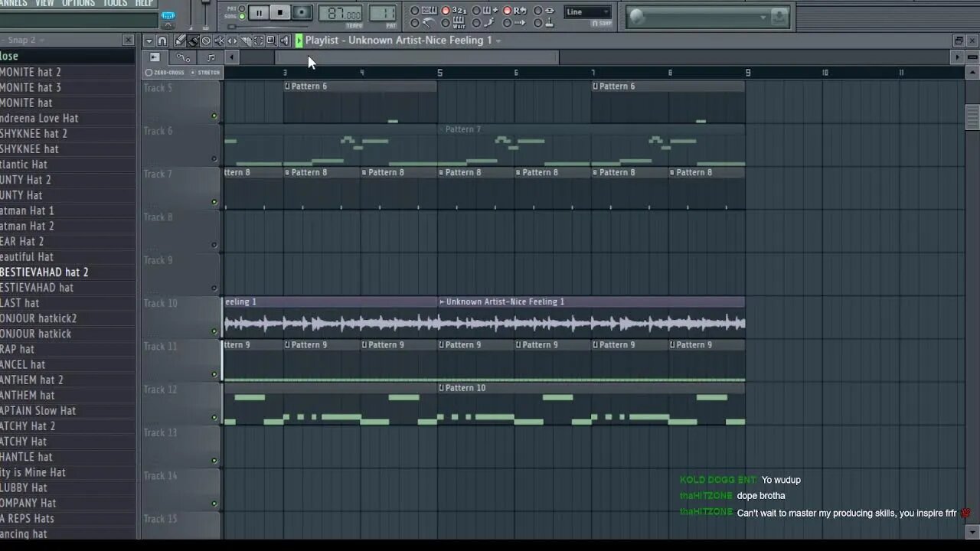Click the horizontal playlist scrollbar thumb
This screenshot has height=551, width=980.
(417, 57)
